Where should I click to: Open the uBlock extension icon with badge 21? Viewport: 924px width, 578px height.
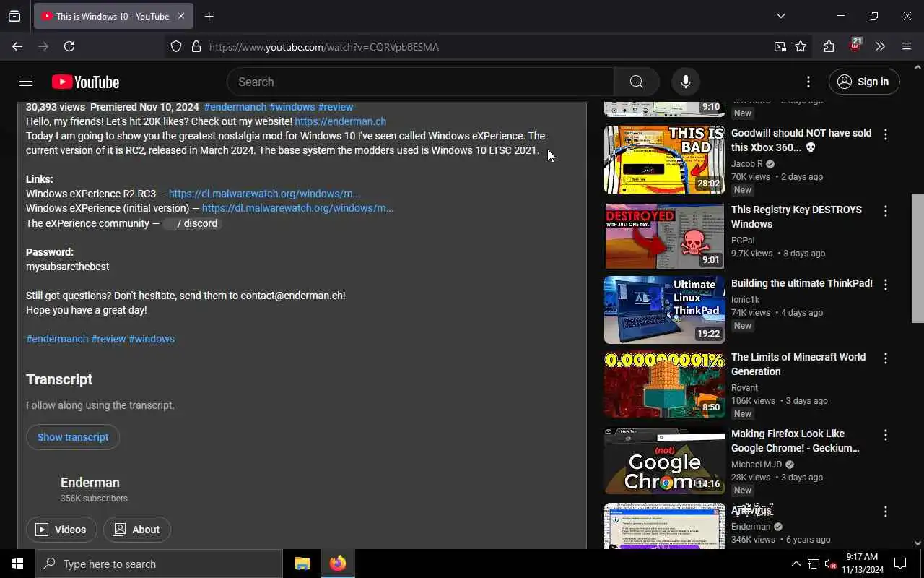[x=855, y=46]
